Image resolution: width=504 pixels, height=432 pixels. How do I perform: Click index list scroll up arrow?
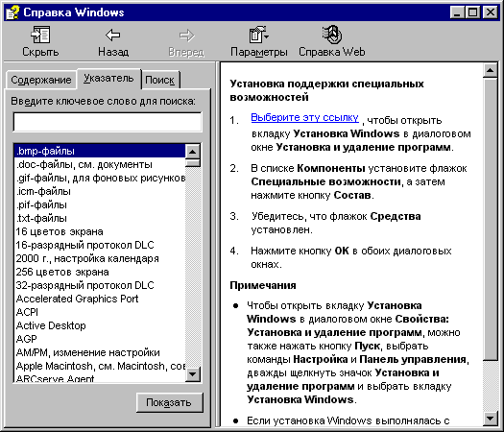click(x=193, y=151)
